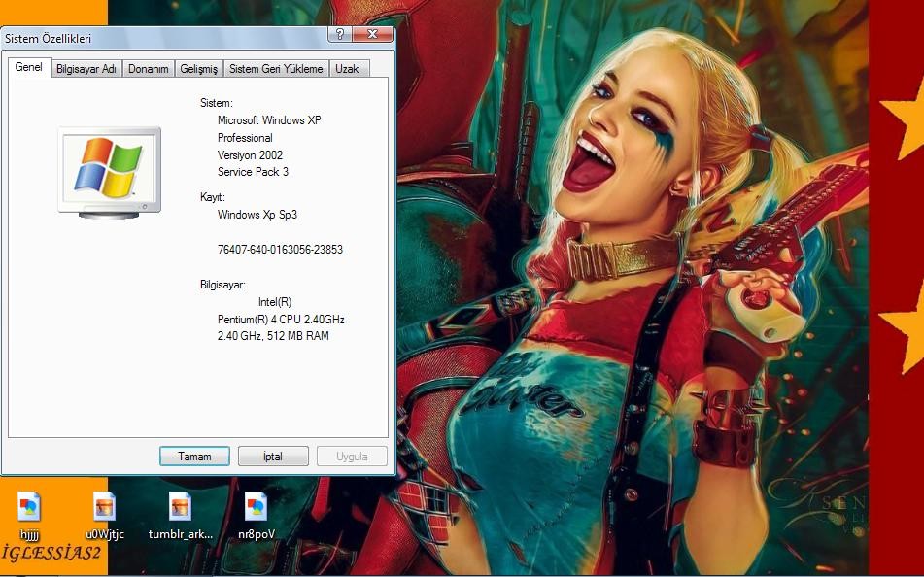
Task: Cancel using the İptal button
Action: 273,457
